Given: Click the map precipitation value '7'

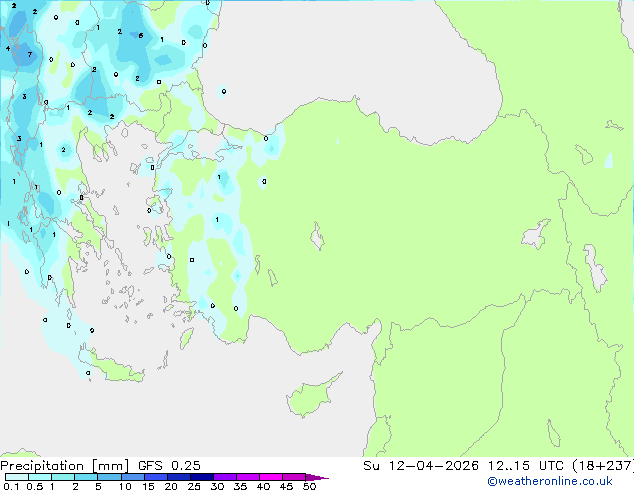Looking at the screenshot, I should coord(30,54).
